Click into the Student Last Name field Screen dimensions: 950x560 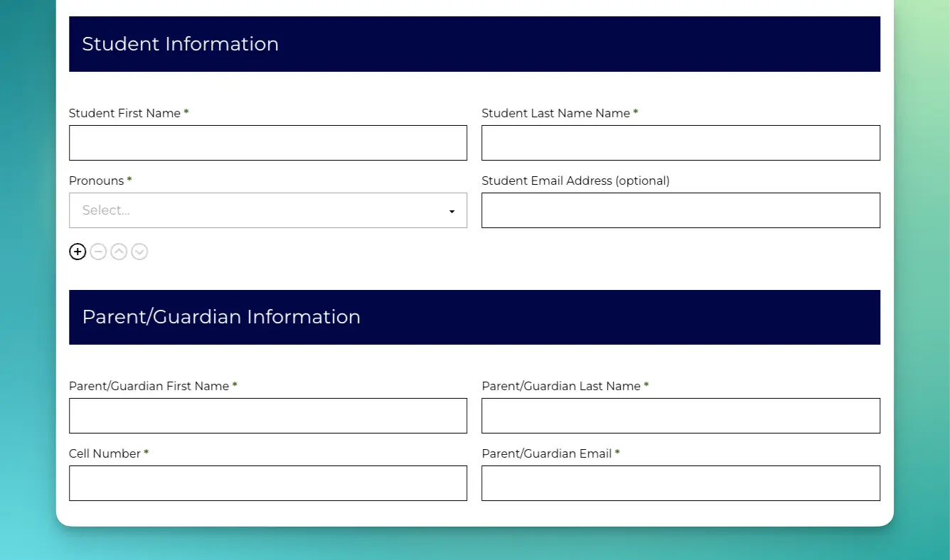(x=681, y=143)
